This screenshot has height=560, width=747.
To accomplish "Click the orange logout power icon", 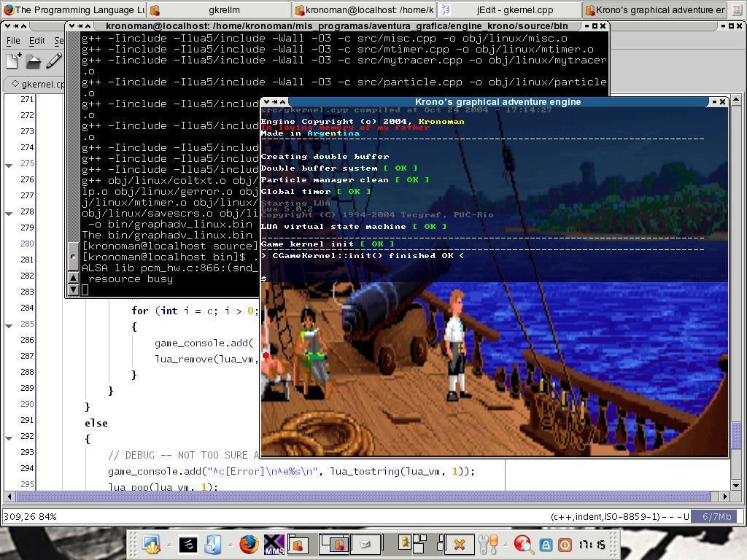I will (x=565, y=544).
